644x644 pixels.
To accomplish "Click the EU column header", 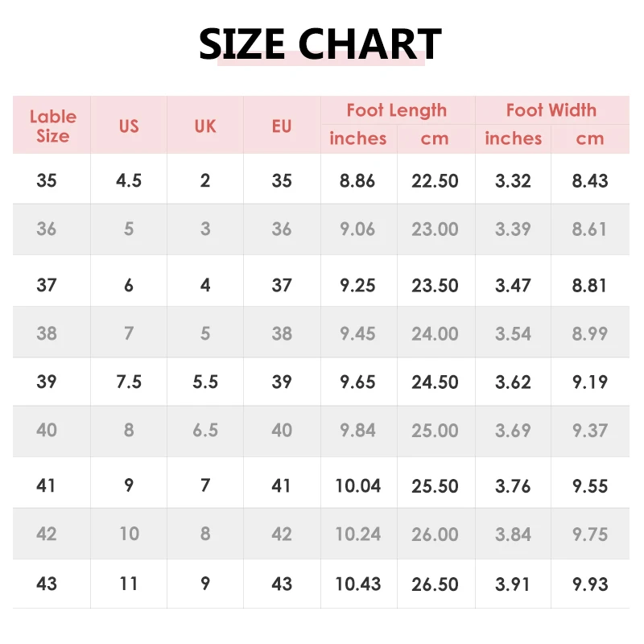I will click(282, 126).
